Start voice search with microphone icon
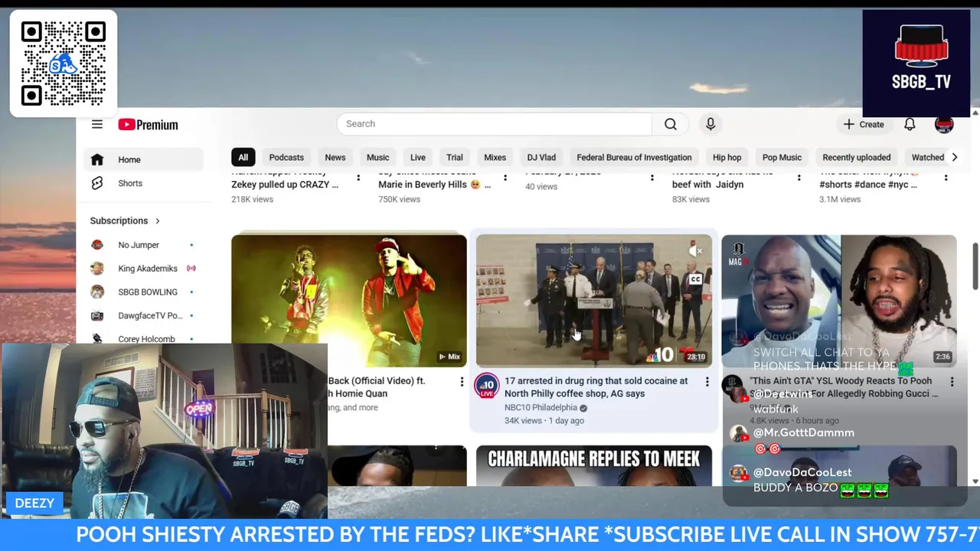980x551 pixels. 710,124
